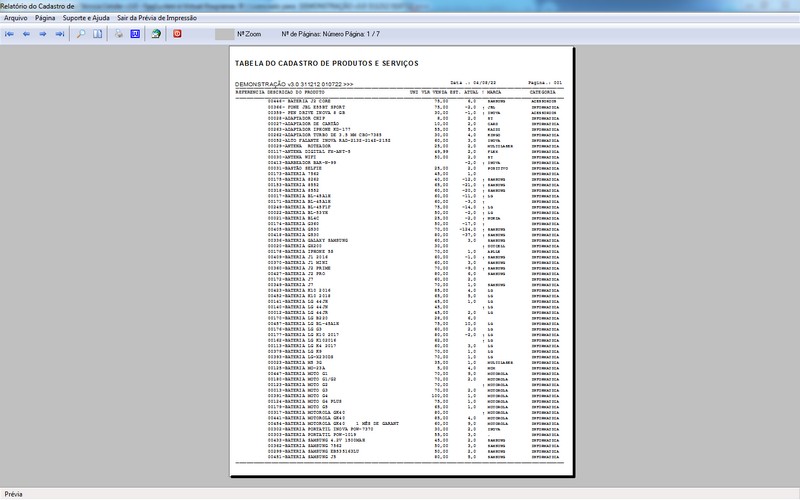
Task: Click the gray Nº Zoom input box
Action: pos(224,34)
